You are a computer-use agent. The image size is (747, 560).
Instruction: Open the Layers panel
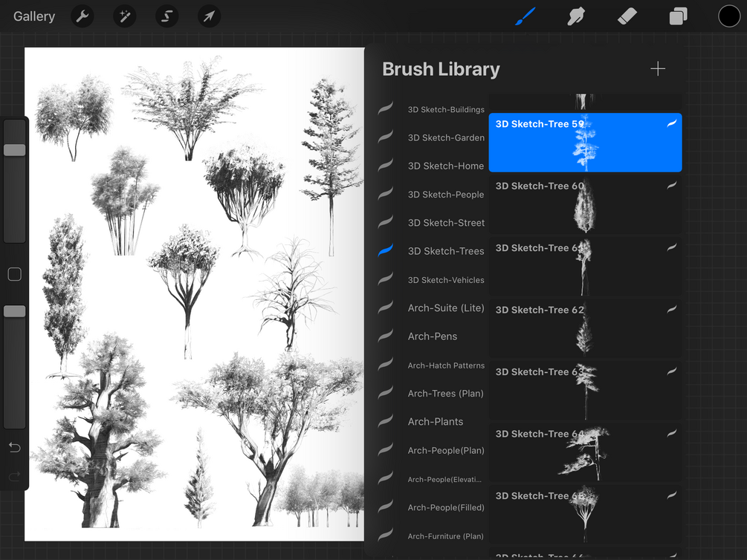(679, 16)
